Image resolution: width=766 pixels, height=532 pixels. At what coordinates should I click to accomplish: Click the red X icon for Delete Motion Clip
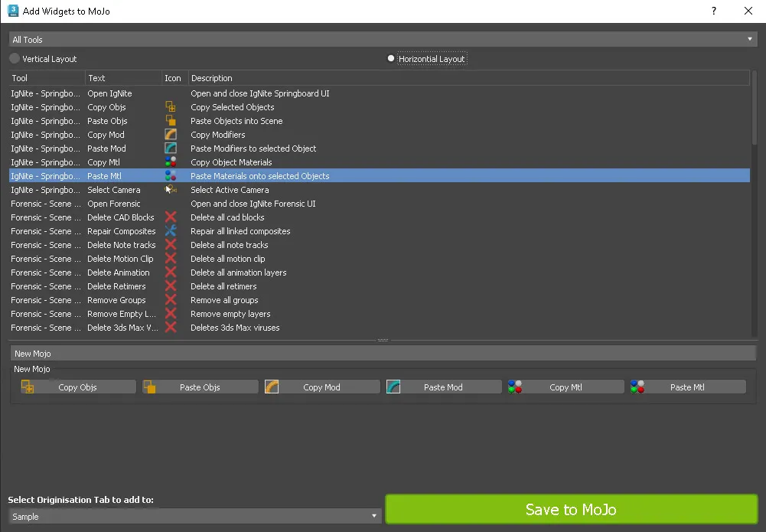pyautogui.click(x=171, y=259)
